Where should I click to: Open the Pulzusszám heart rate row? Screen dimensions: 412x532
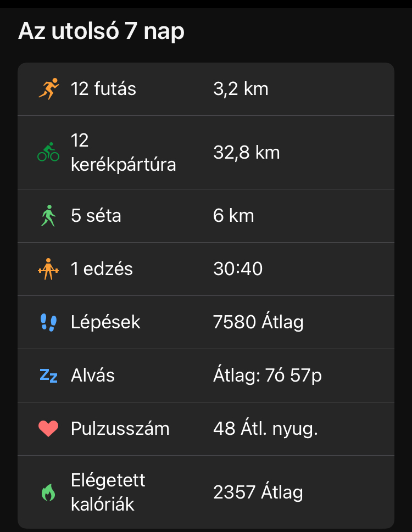pyautogui.click(x=120, y=429)
